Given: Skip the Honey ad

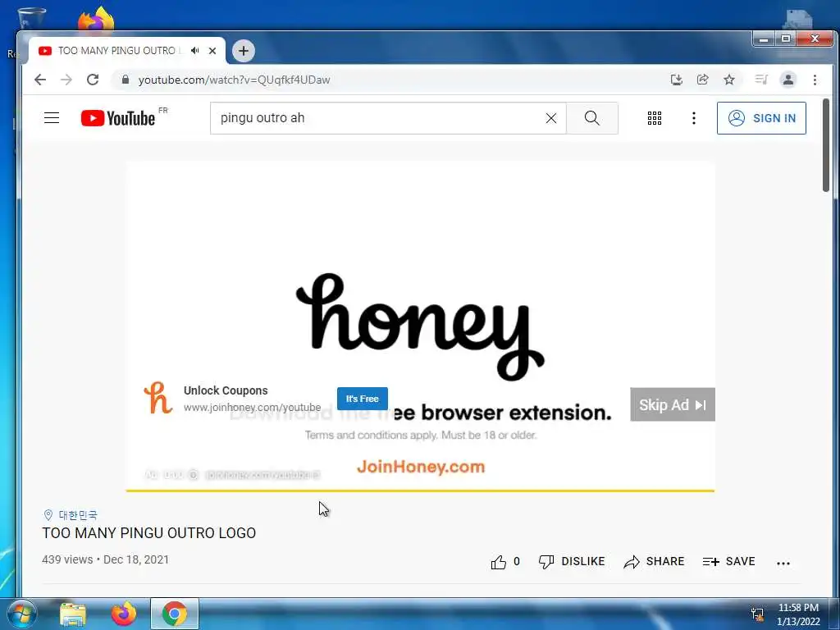Looking at the screenshot, I should click(673, 404).
